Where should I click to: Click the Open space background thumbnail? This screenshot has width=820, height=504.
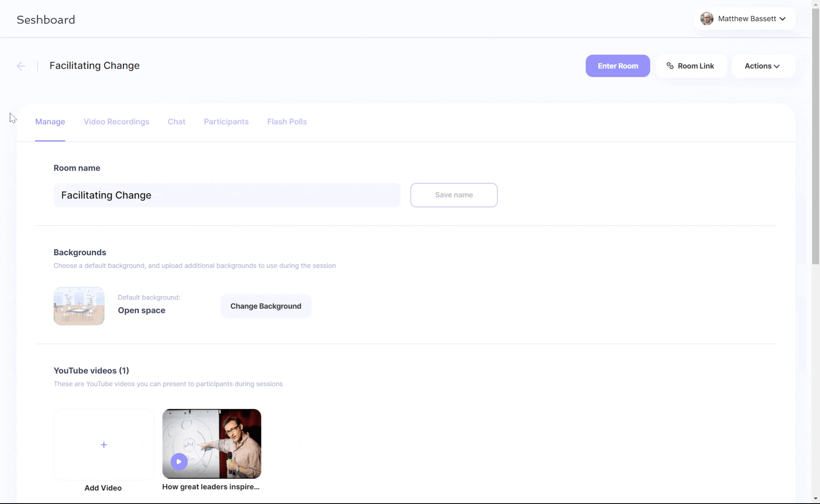(x=79, y=306)
